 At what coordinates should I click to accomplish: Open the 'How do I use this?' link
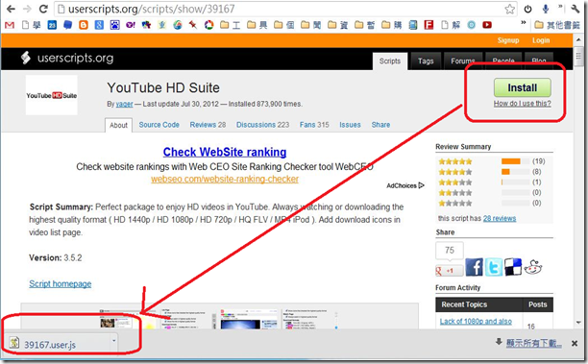(x=523, y=104)
